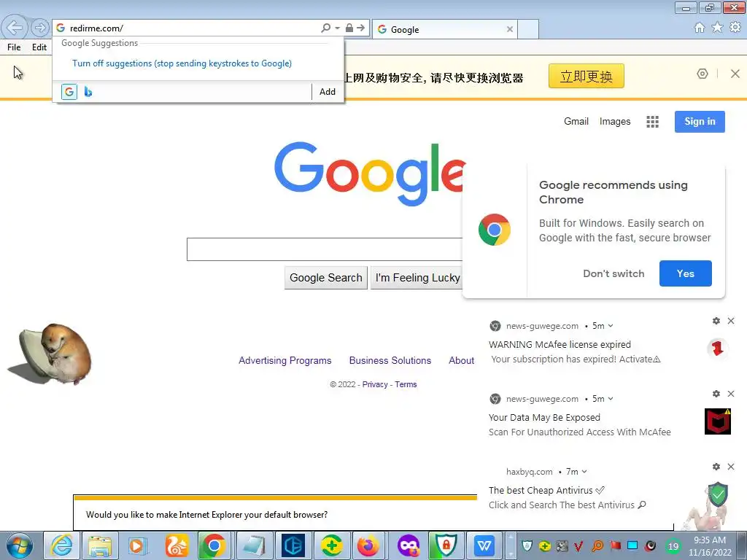Select the magnifier search icon in address bar
The height and width of the screenshot is (560, 747).
coord(325,28)
